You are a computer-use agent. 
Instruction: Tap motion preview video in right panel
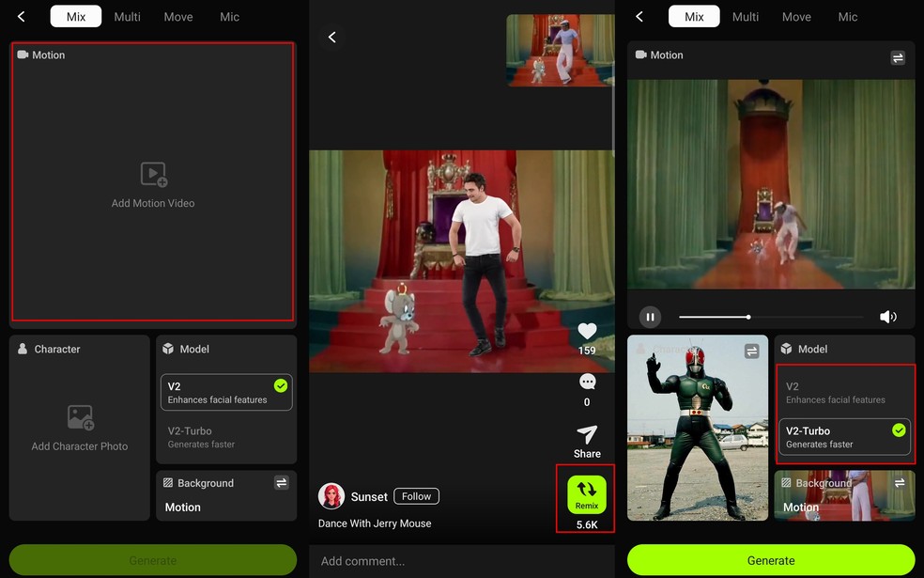(771, 184)
